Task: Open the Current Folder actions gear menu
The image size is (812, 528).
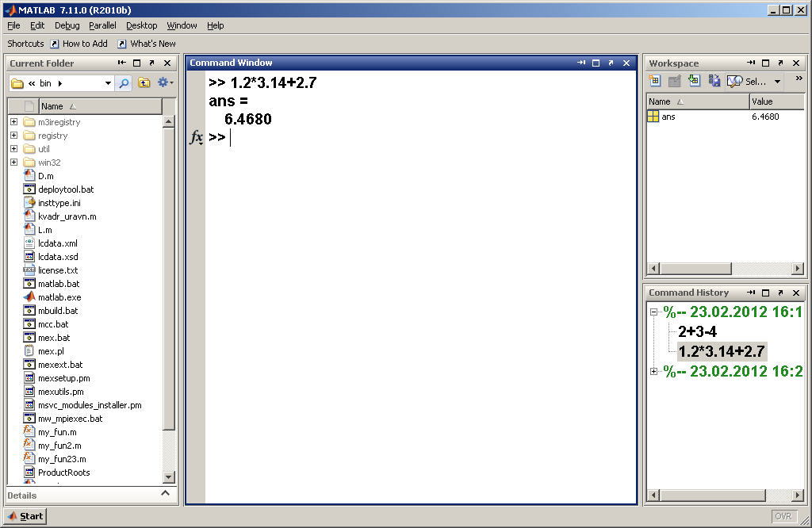Action: pos(165,82)
